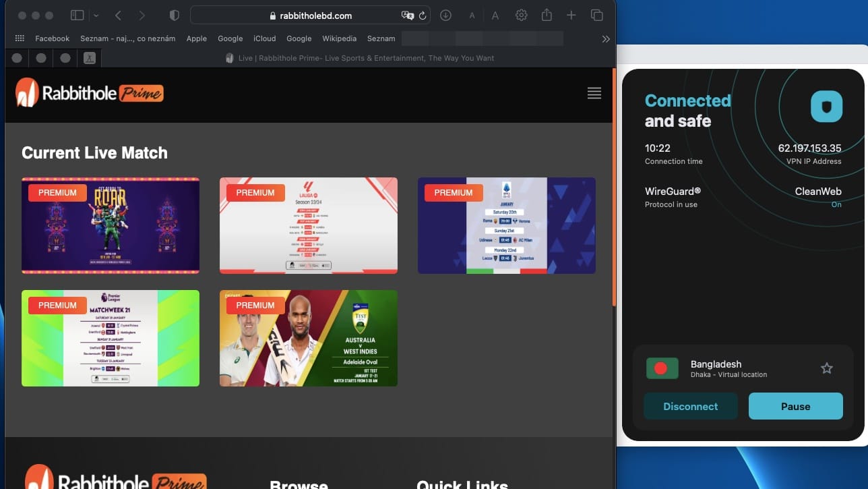Increase page text size with large A
868x489 pixels.
(495, 15)
